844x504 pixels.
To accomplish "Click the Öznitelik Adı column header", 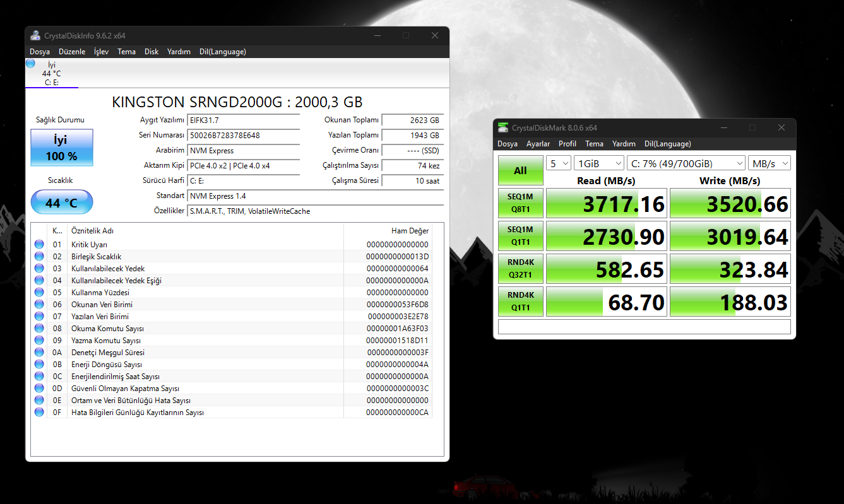I will 205,231.
